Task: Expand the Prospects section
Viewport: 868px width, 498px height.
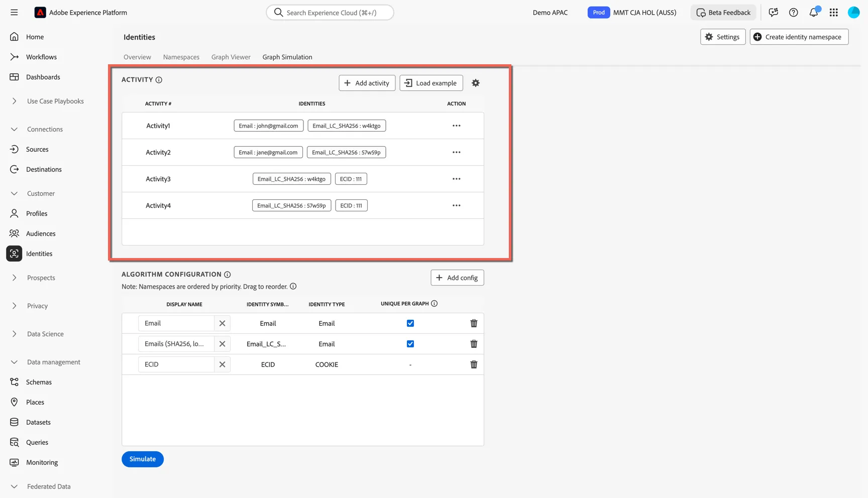Action: coord(14,278)
